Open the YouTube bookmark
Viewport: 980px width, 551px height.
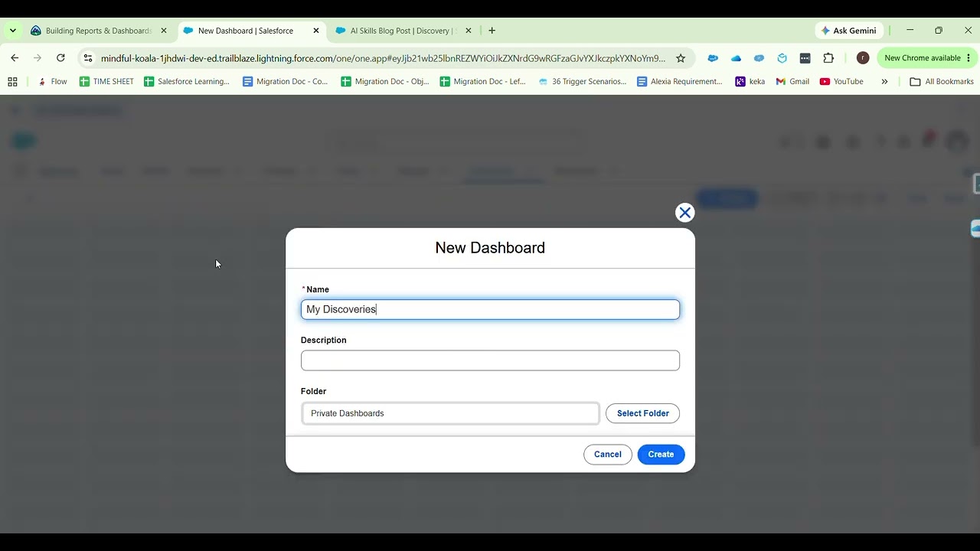tap(841, 81)
